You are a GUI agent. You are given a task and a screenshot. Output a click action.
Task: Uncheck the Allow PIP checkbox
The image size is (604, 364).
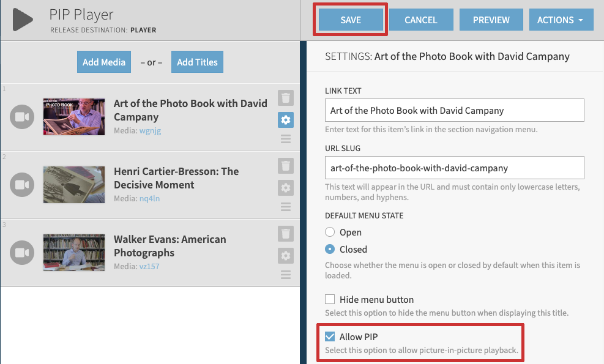click(330, 336)
